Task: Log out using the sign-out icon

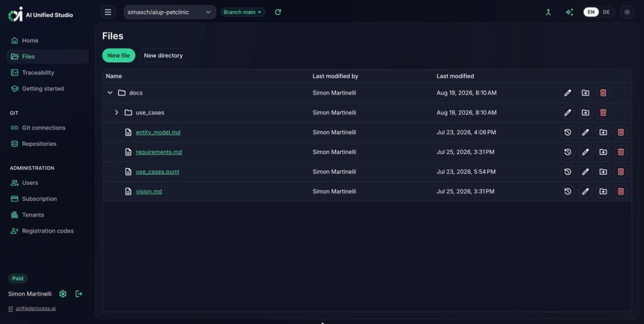Action: pos(79,294)
